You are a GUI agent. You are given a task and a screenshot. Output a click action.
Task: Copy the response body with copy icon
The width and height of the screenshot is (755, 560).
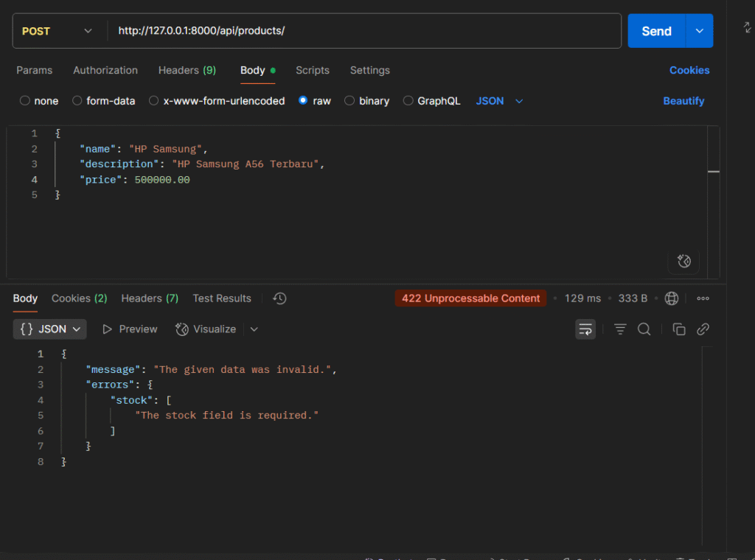click(679, 329)
